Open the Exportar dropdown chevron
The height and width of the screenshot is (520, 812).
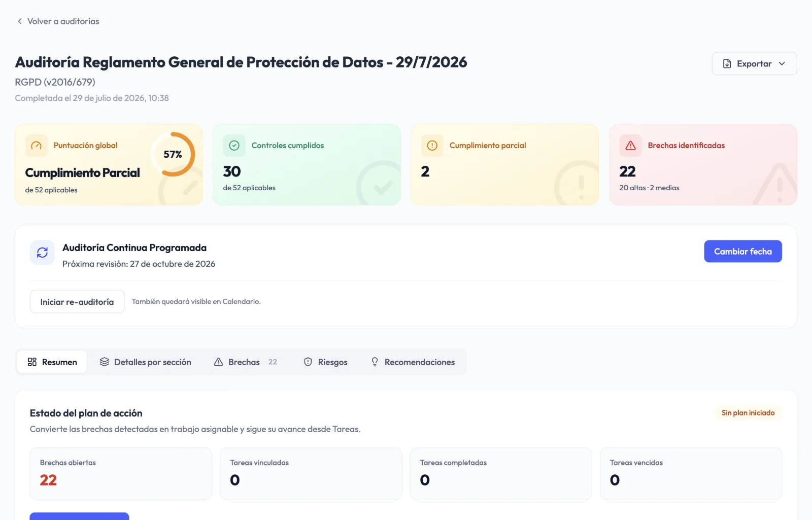point(782,64)
